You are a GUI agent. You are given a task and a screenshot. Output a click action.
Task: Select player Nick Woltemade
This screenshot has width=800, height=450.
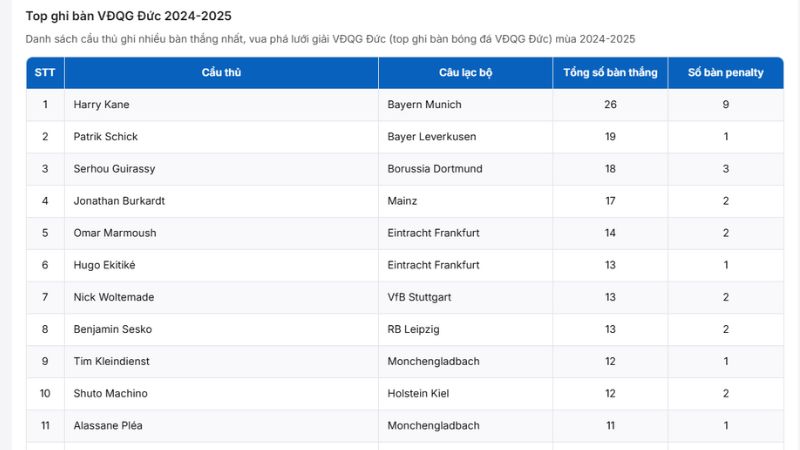coord(114,297)
